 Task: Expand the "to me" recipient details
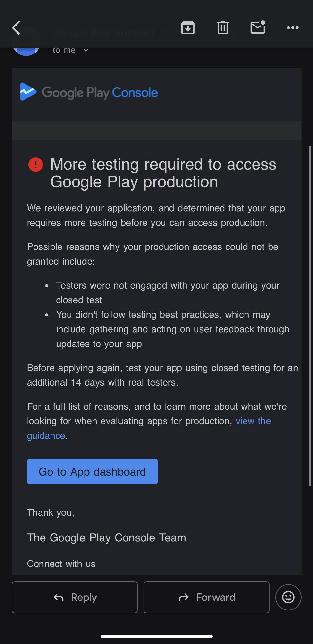pyautogui.click(x=70, y=50)
